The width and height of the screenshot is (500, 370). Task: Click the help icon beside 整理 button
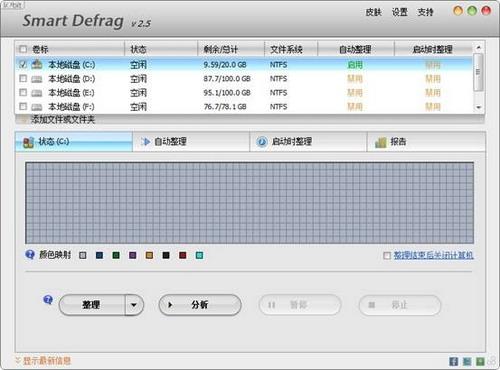(48, 300)
